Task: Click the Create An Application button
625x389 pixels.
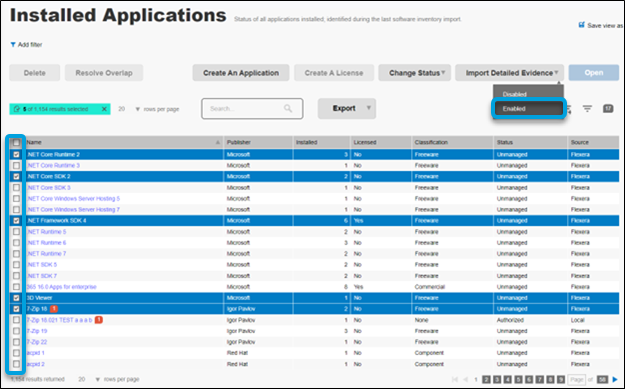Action: point(241,73)
